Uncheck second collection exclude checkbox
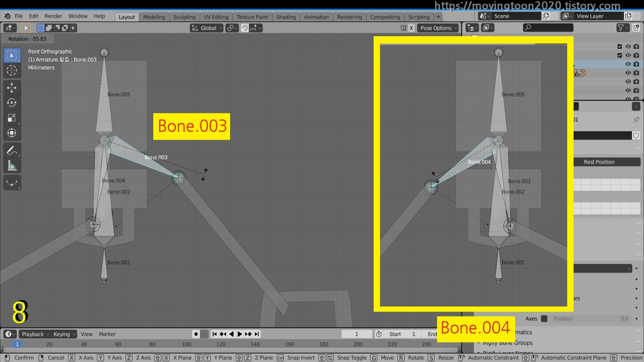Image resolution: width=644 pixels, height=362 pixels. tap(620, 55)
